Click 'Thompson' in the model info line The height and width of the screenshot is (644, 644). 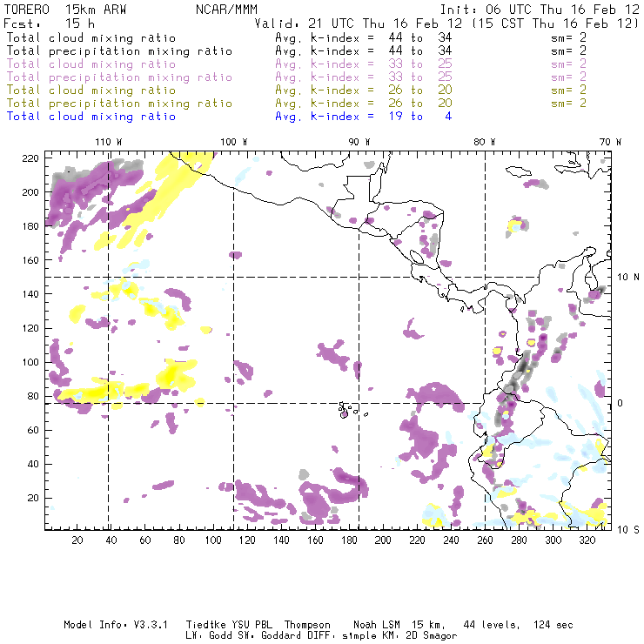pos(307,625)
